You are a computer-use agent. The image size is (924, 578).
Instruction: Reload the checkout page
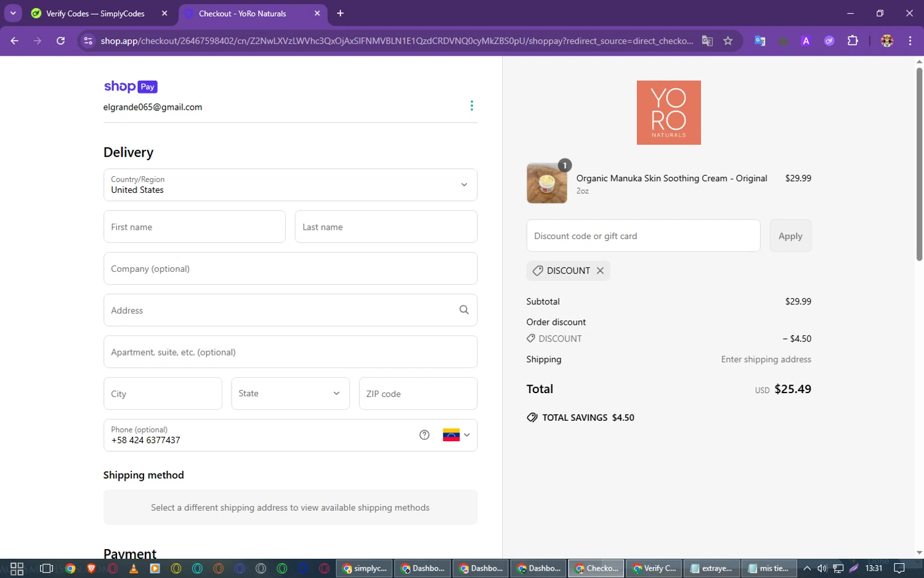[x=60, y=41]
